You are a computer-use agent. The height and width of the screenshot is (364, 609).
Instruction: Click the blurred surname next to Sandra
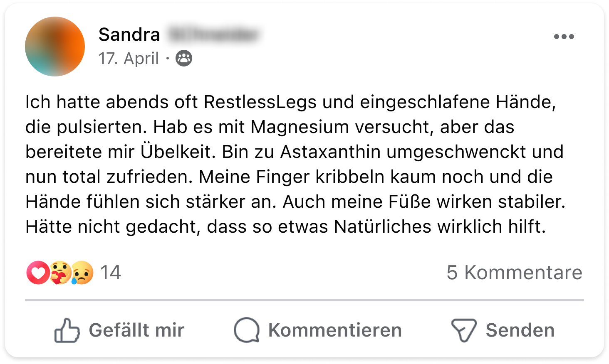pos(213,35)
